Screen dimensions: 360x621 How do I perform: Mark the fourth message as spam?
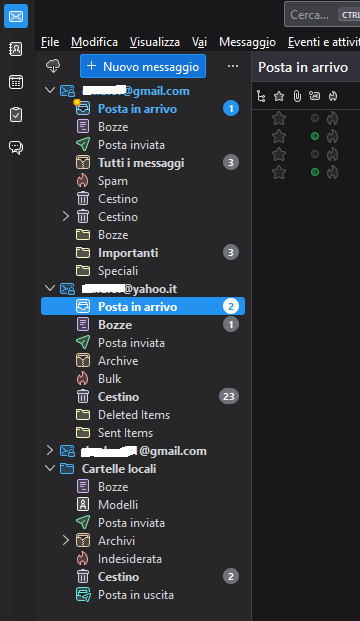point(333,172)
